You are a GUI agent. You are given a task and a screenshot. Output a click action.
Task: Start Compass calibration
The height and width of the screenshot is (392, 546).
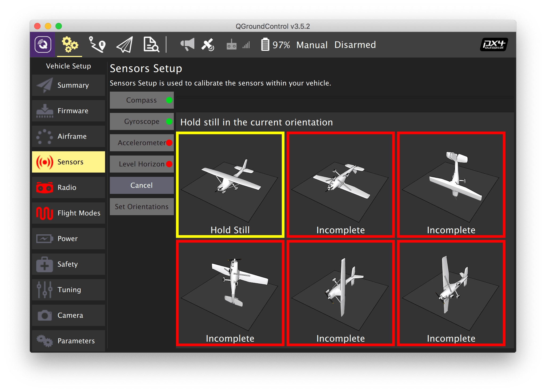pyautogui.click(x=142, y=100)
